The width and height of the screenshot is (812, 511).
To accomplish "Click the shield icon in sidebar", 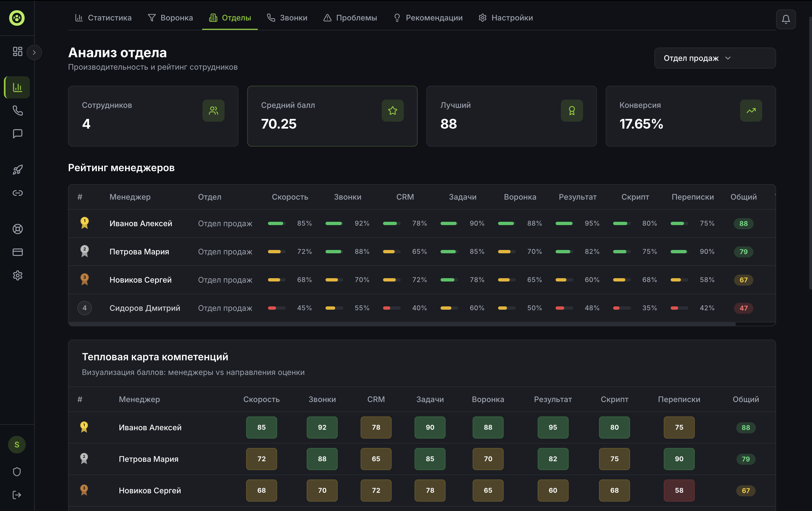I will tap(17, 471).
